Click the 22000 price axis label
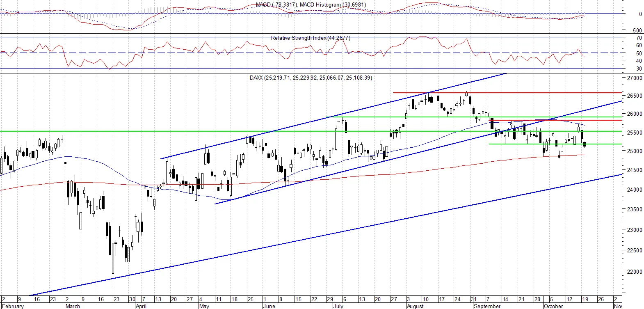The width and height of the screenshot is (644, 309). pyautogui.click(x=635, y=272)
